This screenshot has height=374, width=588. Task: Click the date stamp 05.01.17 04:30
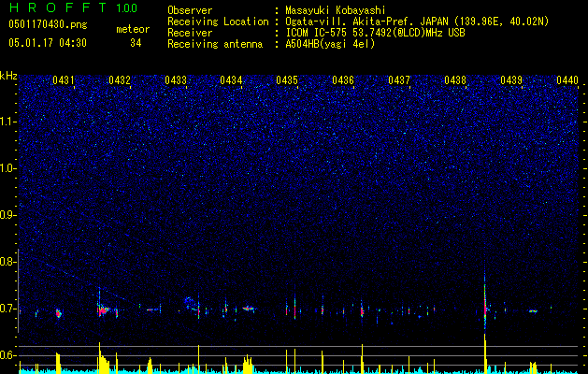[48, 43]
